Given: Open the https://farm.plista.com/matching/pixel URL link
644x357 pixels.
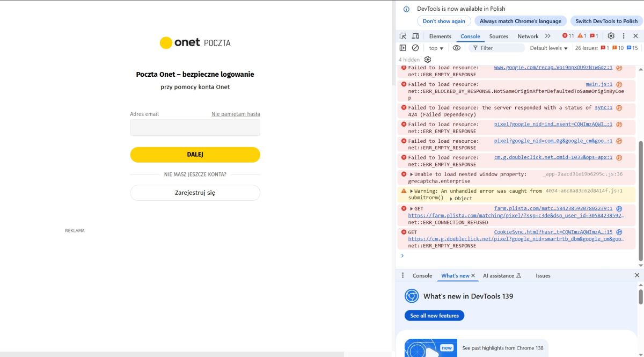Looking at the screenshot, I should click(516, 216).
